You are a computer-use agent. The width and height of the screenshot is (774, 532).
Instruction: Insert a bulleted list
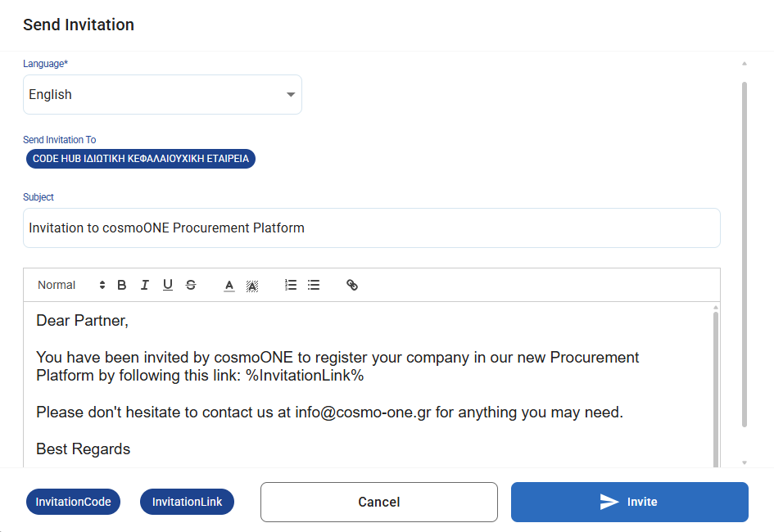314,285
